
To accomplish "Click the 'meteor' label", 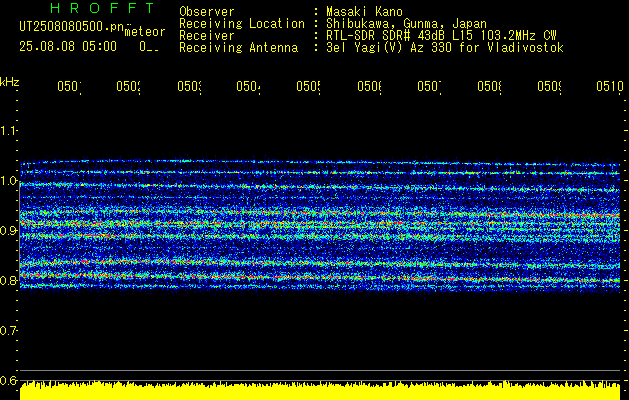I will [145, 32].
